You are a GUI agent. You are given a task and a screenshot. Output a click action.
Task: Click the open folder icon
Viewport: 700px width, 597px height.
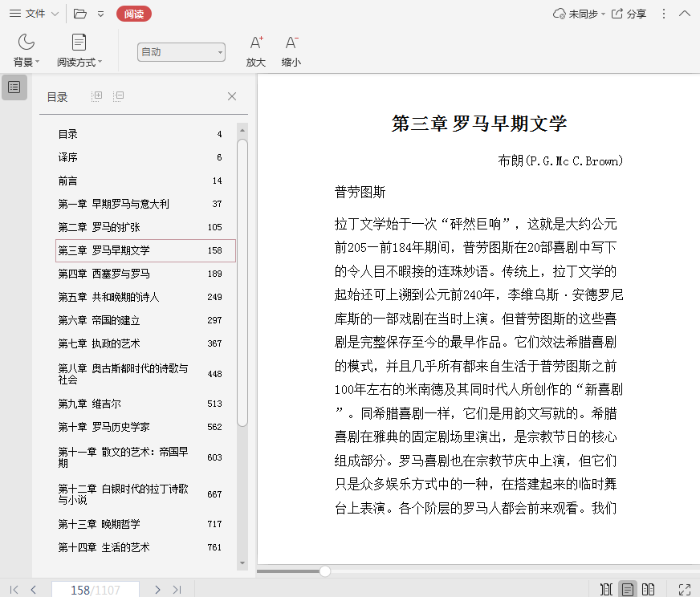[x=79, y=14]
